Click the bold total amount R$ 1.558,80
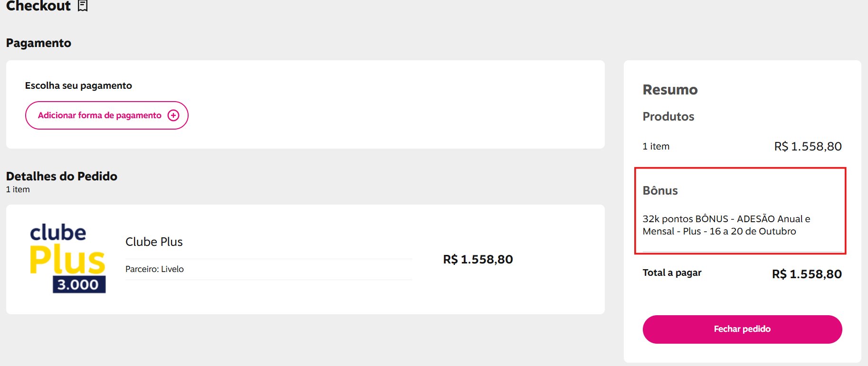Image resolution: width=868 pixels, height=366 pixels. [x=806, y=274]
